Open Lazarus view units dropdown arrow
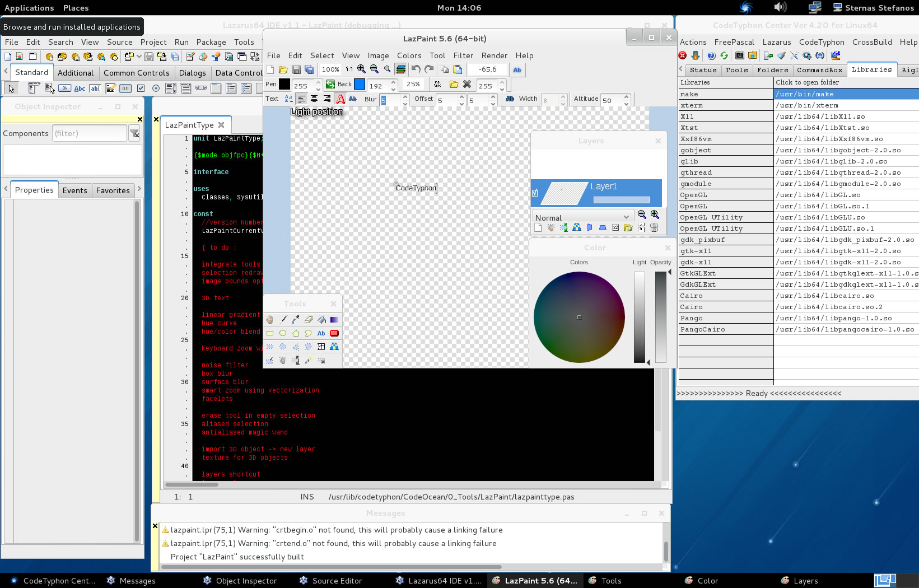Viewport: 919px width, 588px height. pyautogui.click(x=139, y=57)
